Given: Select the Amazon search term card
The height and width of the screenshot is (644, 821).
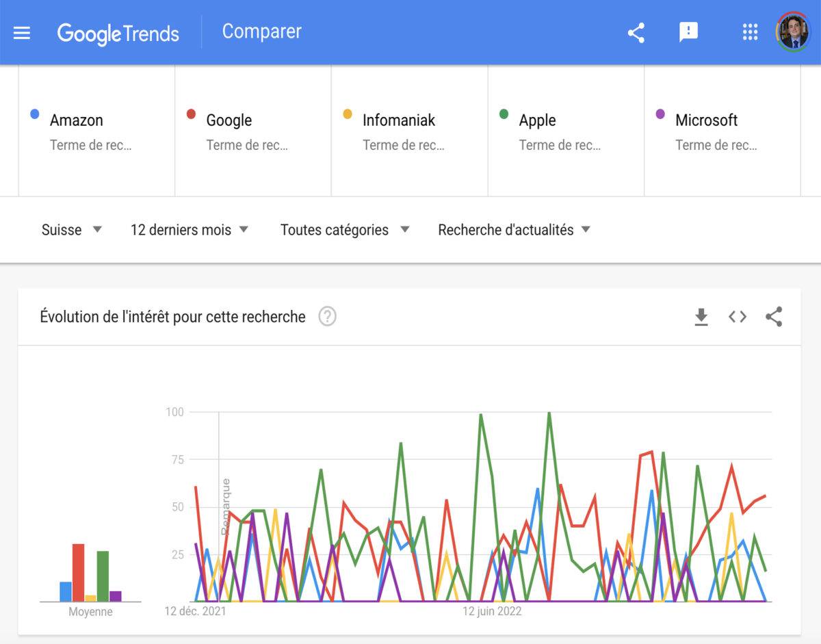Looking at the screenshot, I should click(x=96, y=131).
